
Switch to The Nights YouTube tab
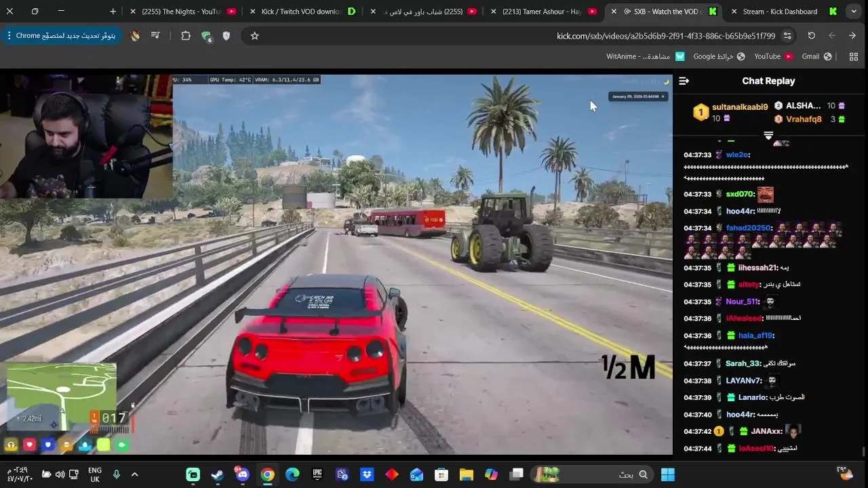pos(182,12)
